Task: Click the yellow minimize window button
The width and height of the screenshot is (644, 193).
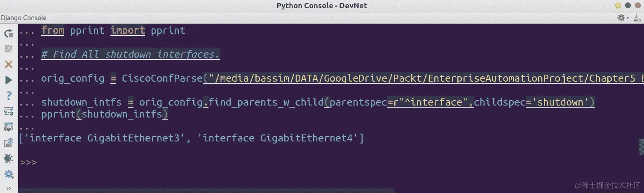Action: [x=618, y=5]
